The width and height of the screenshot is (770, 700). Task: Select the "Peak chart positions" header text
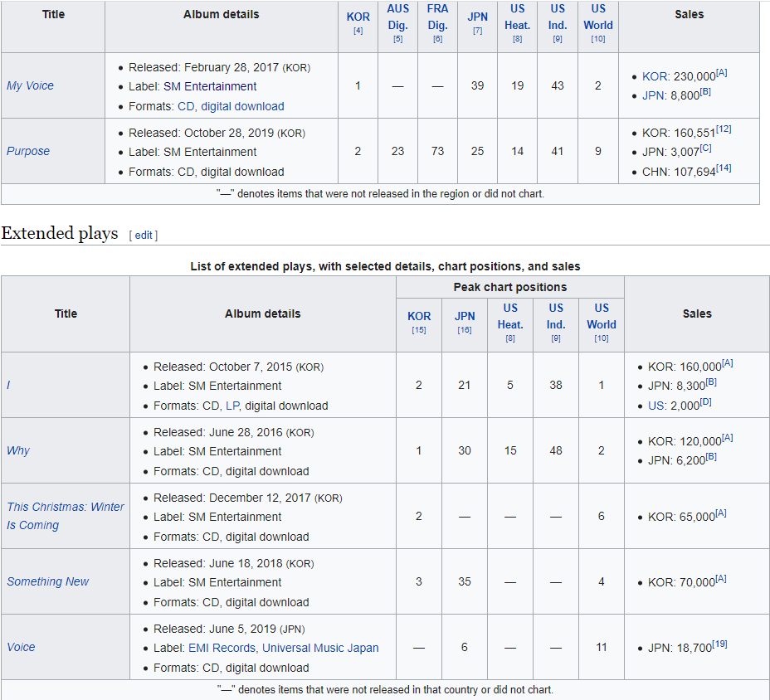tap(510, 287)
